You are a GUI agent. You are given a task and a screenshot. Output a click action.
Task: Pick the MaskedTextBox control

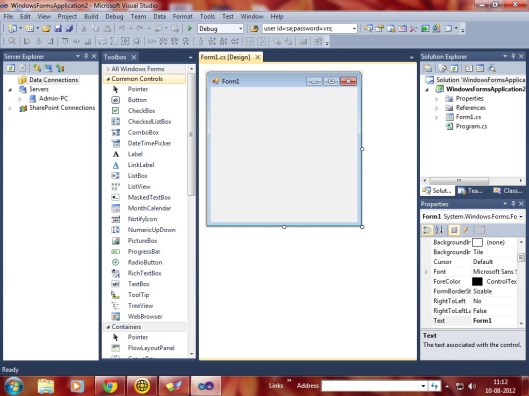coord(149,197)
